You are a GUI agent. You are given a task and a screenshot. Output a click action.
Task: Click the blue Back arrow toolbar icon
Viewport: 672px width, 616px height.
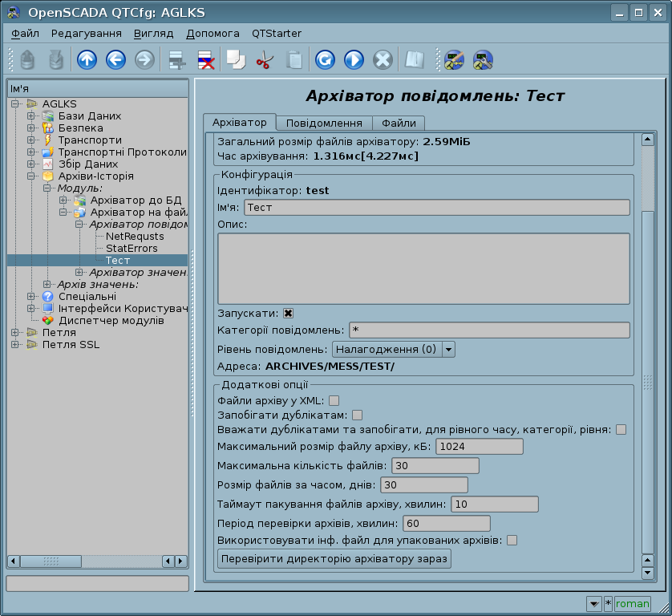coord(115,60)
